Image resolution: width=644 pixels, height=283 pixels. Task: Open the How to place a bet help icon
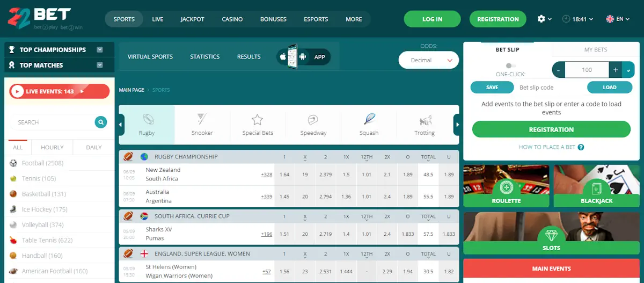coord(581,147)
